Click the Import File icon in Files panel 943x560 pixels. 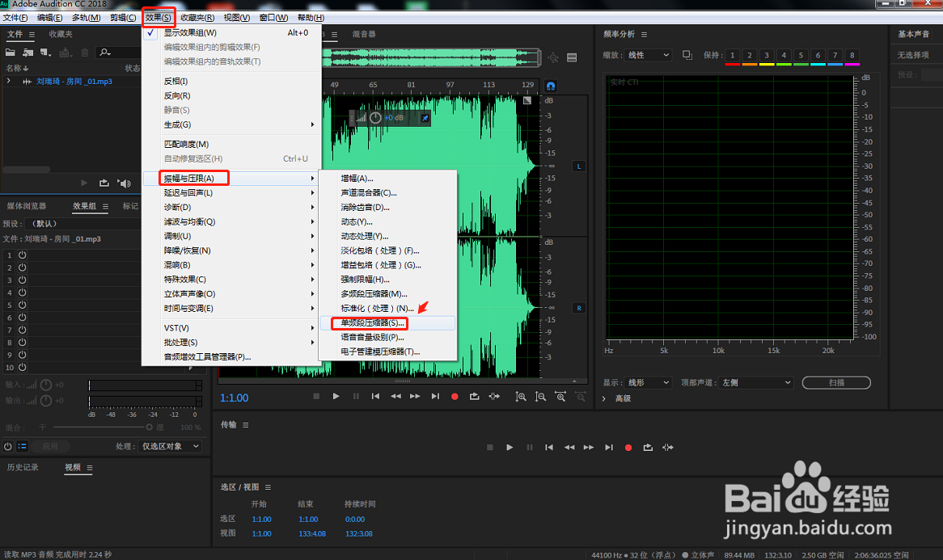click(x=27, y=53)
